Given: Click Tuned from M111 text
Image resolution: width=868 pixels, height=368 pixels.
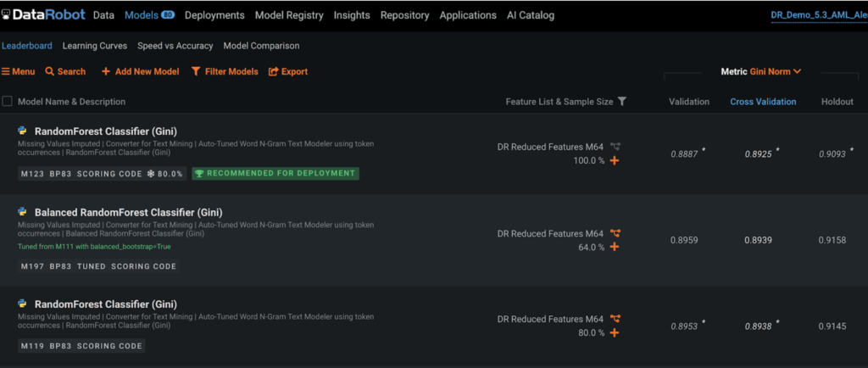Looking at the screenshot, I should [94, 246].
